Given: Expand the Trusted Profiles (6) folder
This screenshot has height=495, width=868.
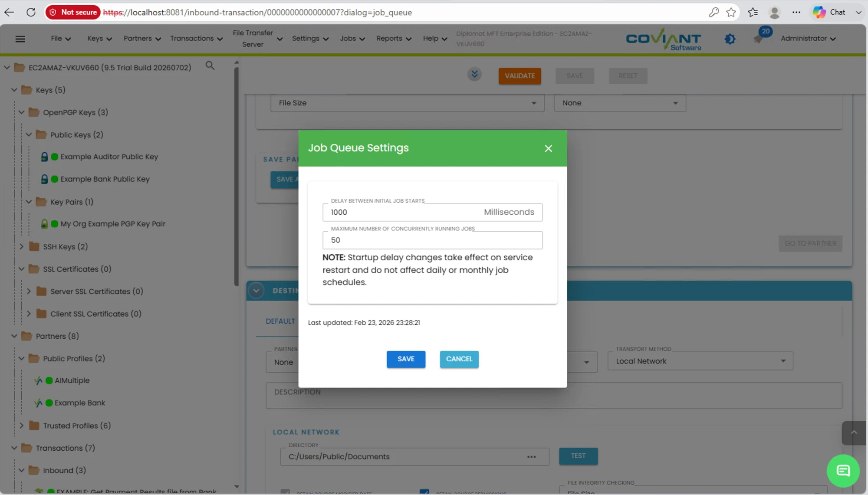Looking at the screenshot, I should point(21,426).
